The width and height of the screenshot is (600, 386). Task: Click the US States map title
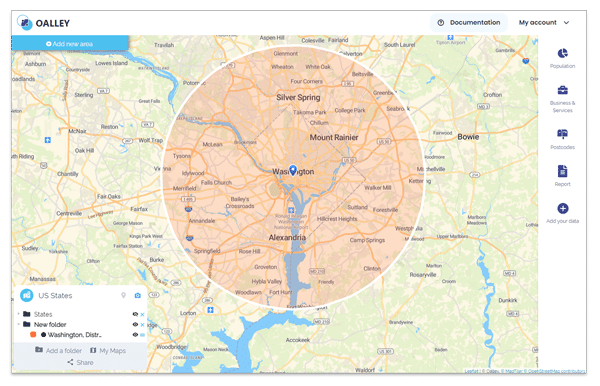pyautogui.click(x=55, y=296)
